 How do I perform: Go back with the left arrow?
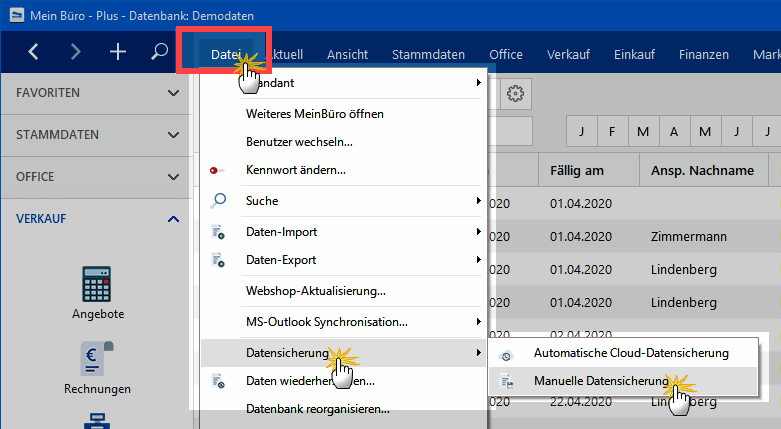coord(33,52)
